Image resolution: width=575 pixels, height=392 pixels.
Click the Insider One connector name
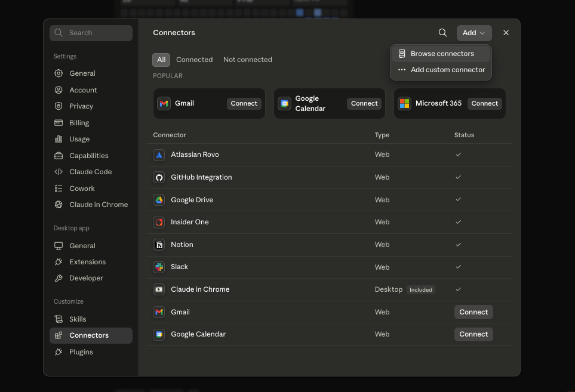(190, 222)
